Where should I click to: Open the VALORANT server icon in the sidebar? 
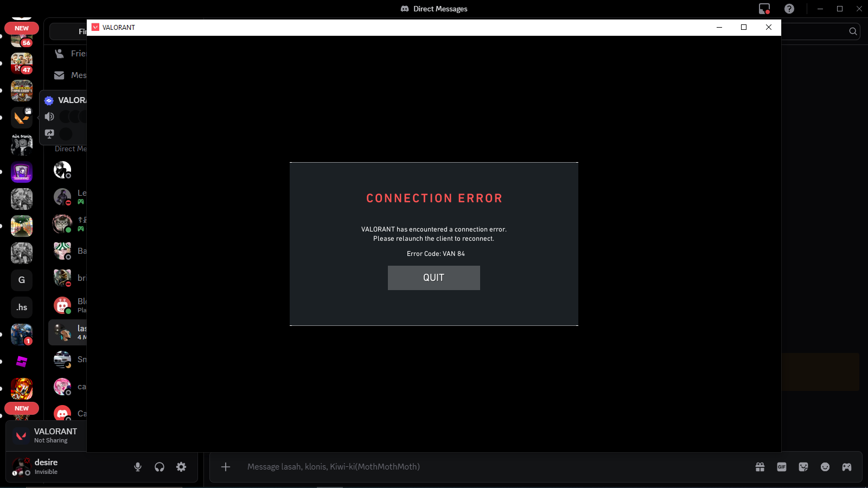22,118
